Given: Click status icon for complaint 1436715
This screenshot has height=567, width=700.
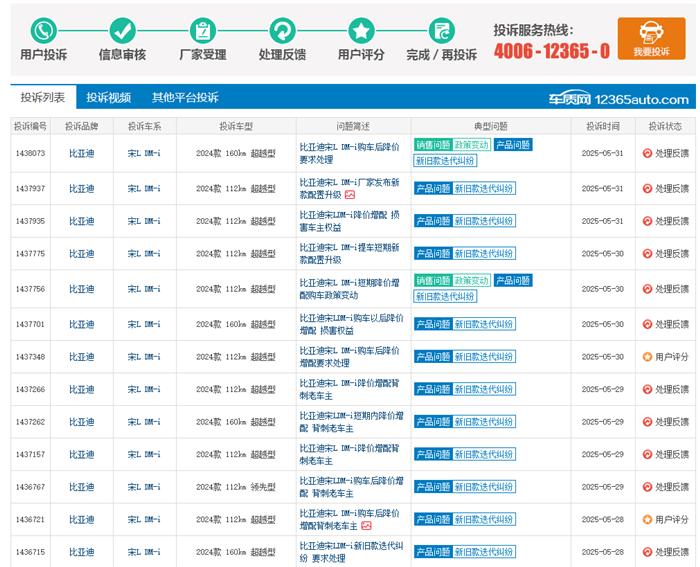Looking at the screenshot, I should 647,552.
